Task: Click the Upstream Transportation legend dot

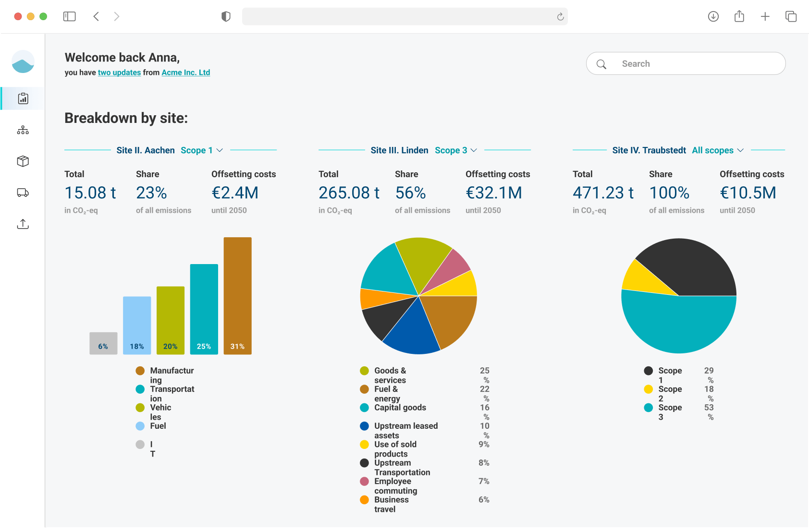Action: click(365, 463)
